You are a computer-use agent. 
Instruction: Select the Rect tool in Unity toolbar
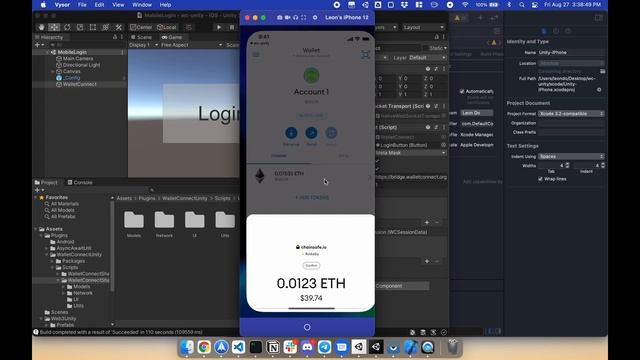(x=93, y=27)
